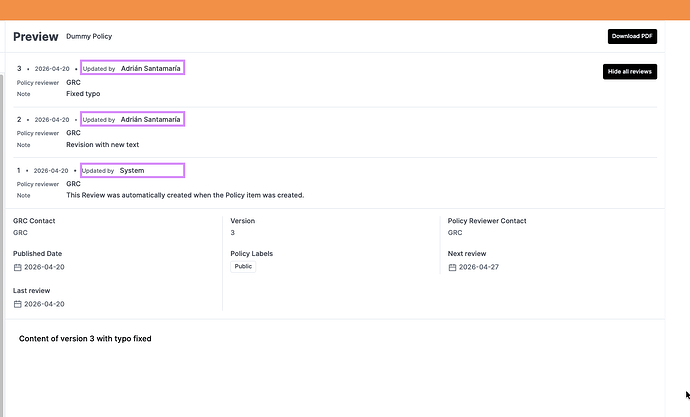
Task: Click the date of review number 2
Action: (x=52, y=120)
